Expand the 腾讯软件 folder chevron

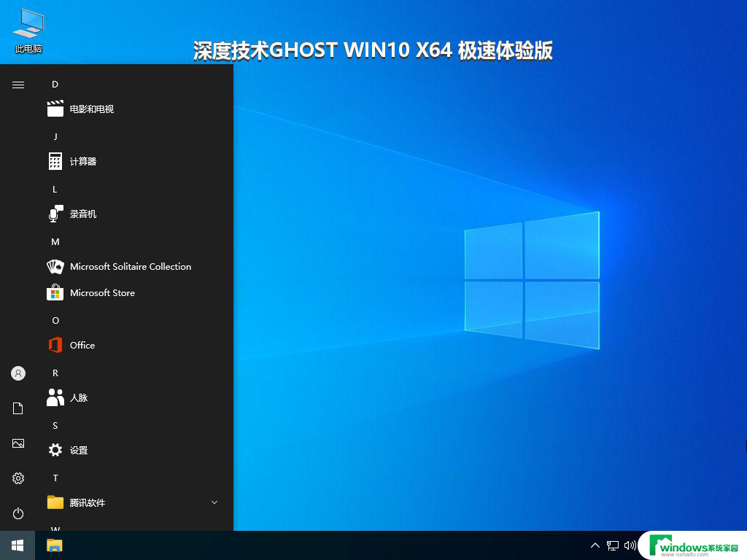point(214,502)
